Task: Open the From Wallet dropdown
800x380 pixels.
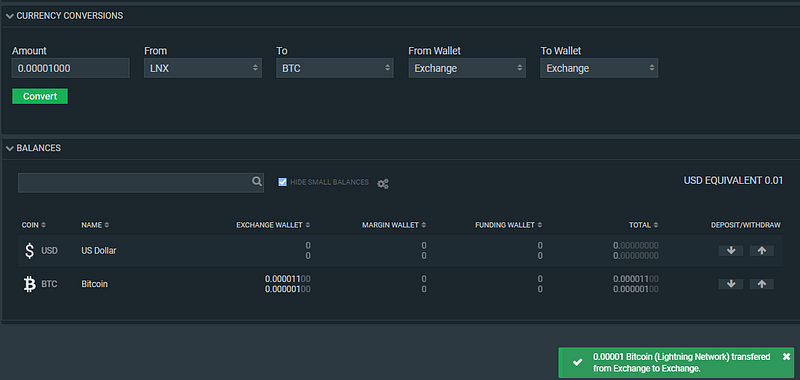Action: click(x=467, y=68)
